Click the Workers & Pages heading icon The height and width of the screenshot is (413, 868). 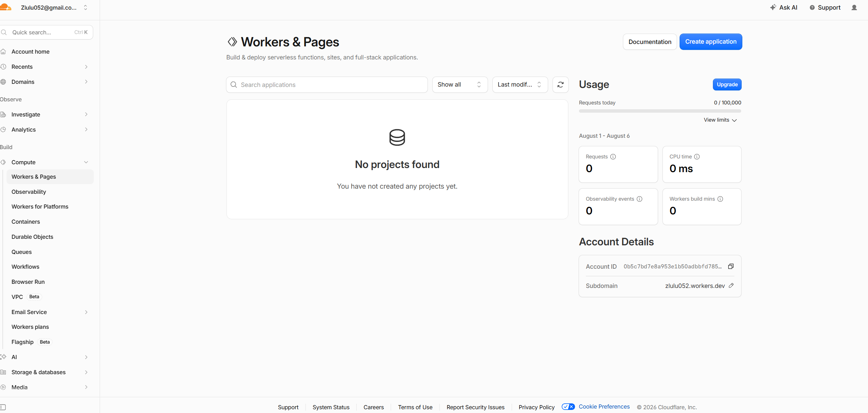pyautogui.click(x=232, y=42)
